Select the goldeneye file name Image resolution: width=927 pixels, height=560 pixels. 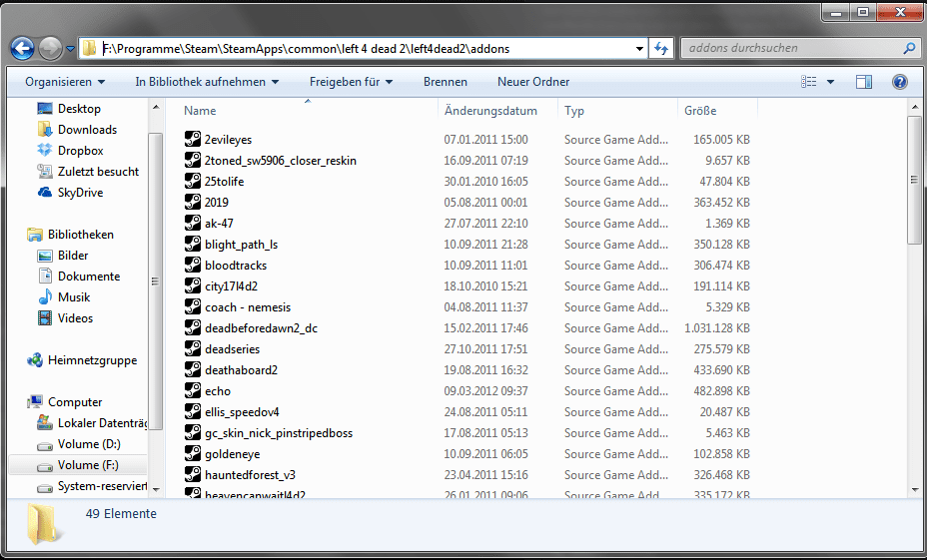pos(233,453)
